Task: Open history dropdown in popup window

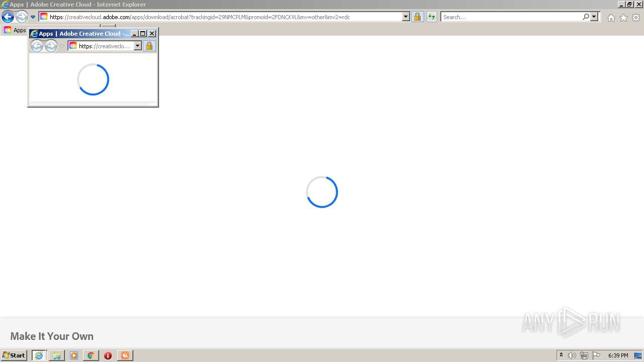Action: pos(62,46)
